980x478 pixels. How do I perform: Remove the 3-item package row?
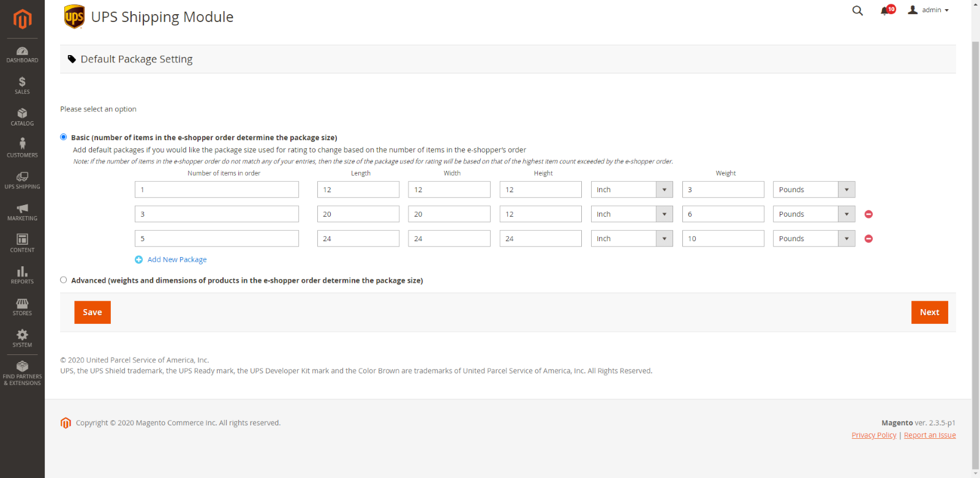tap(869, 214)
